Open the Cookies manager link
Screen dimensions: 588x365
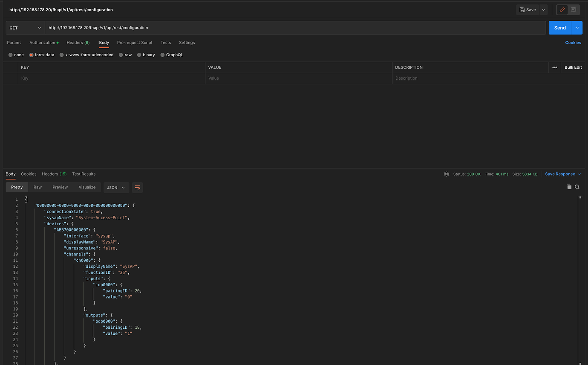(573, 43)
